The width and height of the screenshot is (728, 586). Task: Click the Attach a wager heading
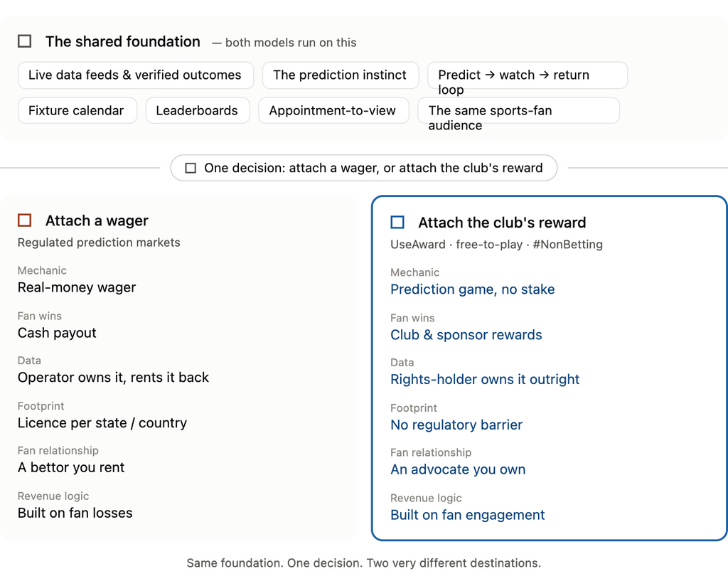click(x=97, y=220)
